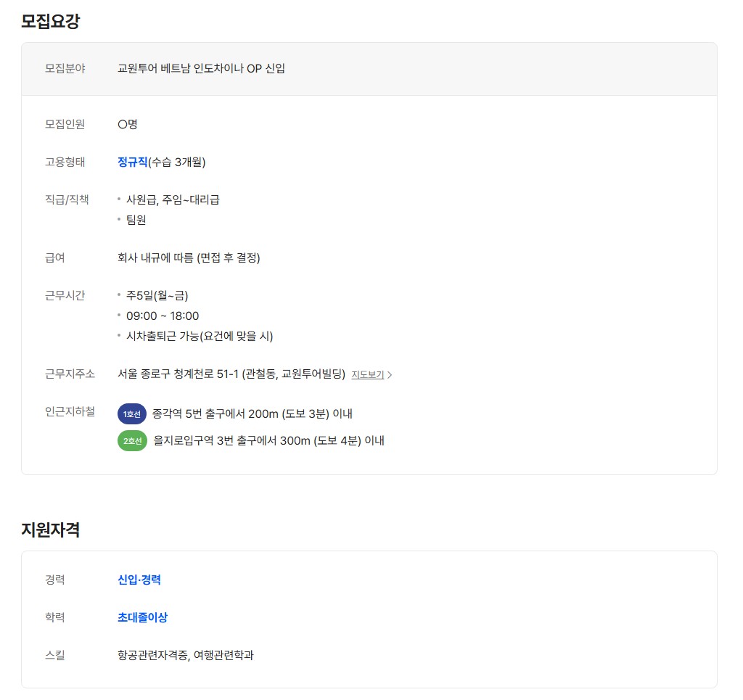Image resolution: width=743 pixels, height=700 pixels.
Task: Click the 09:00 ~ 18:00 working hours item
Action: [x=163, y=316]
